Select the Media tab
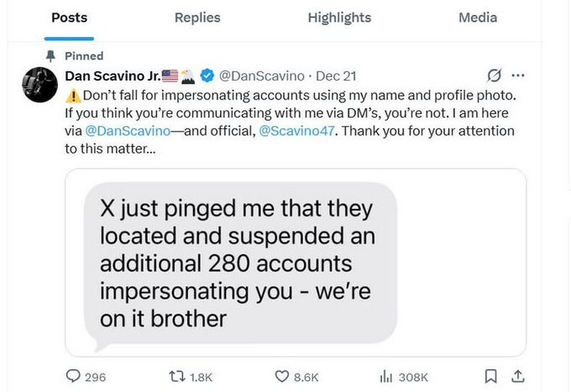Image resolution: width=571 pixels, height=392 pixels. (478, 18)
